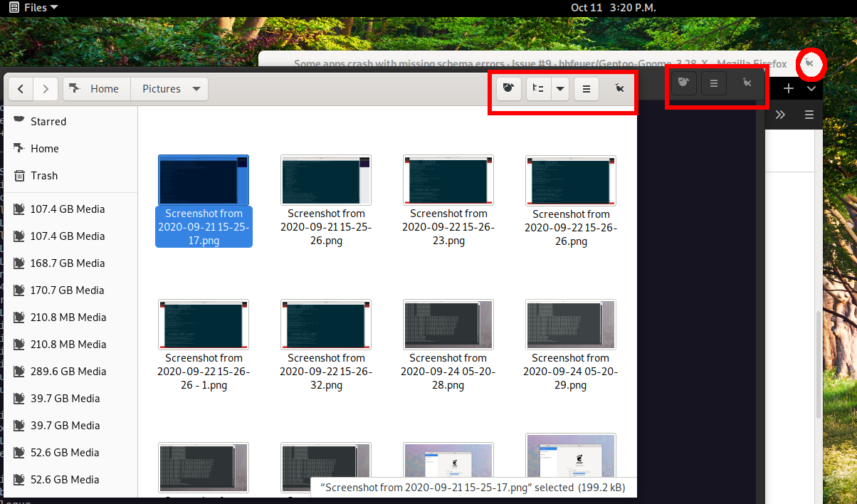Toggle list view in Files toolbar

(539, 89)
